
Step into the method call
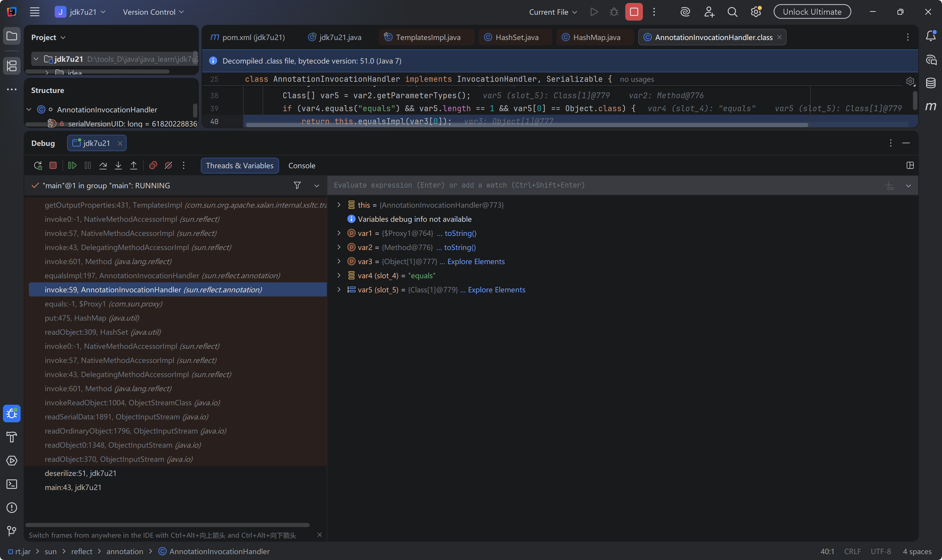click(x=118, y=165)
